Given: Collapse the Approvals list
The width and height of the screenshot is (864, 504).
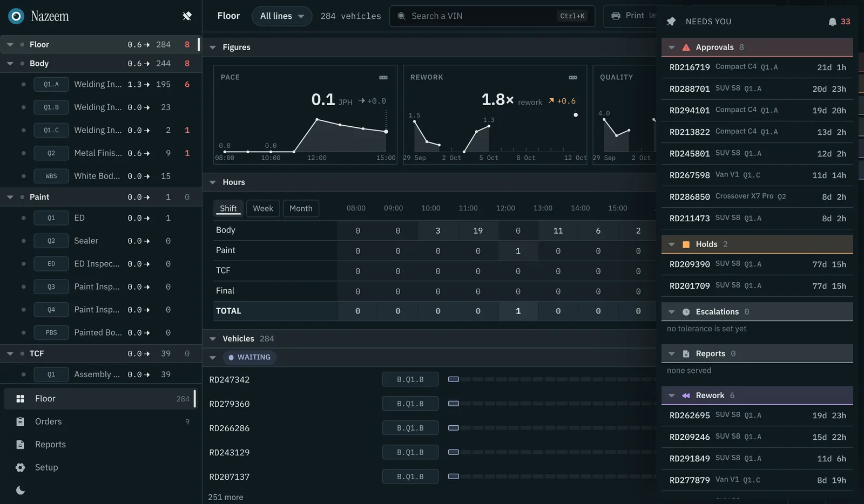Looking at the screenshot, I should pos(672,47).
